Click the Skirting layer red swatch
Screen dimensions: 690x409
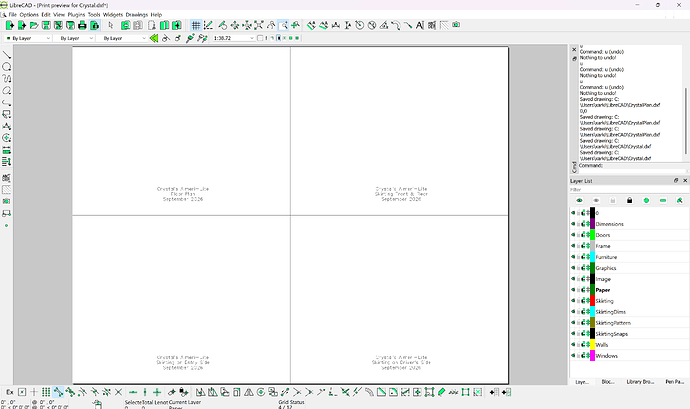(592, 301)
